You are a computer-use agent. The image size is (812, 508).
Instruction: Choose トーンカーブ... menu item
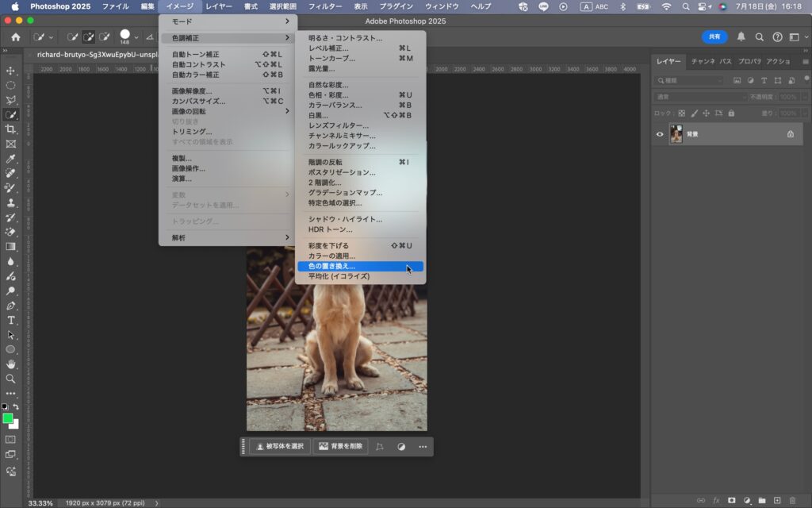coord(361,58)
